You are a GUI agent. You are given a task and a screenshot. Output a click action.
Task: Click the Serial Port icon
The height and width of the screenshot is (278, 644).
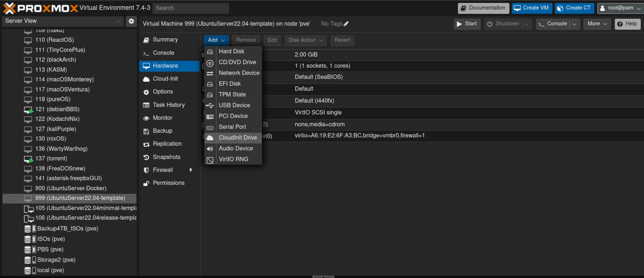(210, 128)
